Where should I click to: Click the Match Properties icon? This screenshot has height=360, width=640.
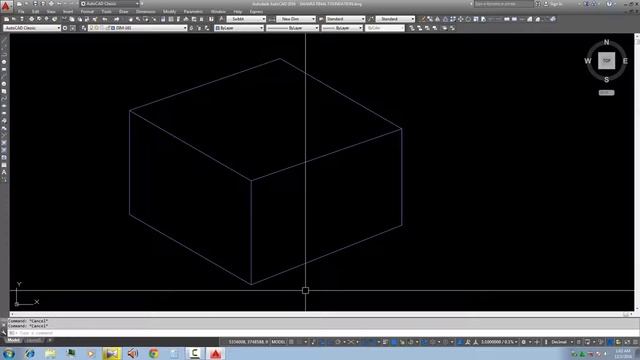point(95,19)
